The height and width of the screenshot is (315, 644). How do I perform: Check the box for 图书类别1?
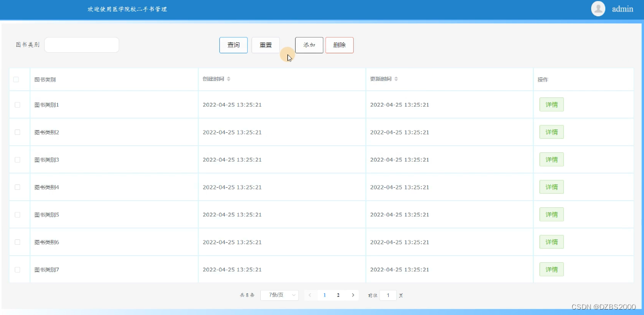(x=17, y=104)
